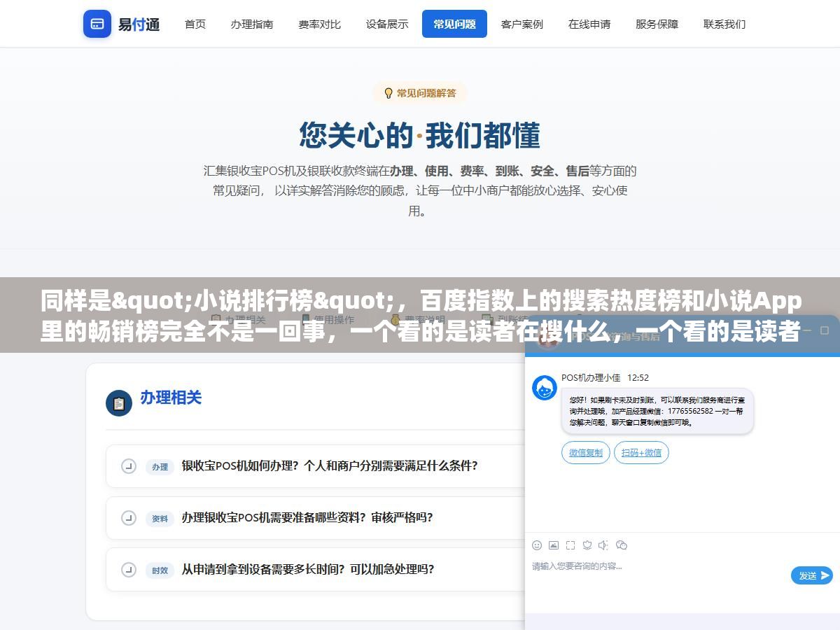This screenshot has height=630, width=840.
Task: Expand the 需要准备哪些资料 question
Action: pos(316,518)
